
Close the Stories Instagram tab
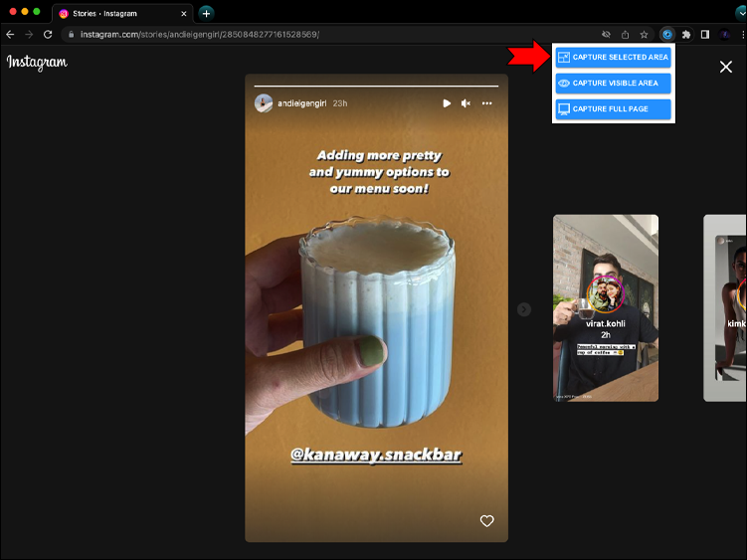pyautogui.click(x=183, y=14)
